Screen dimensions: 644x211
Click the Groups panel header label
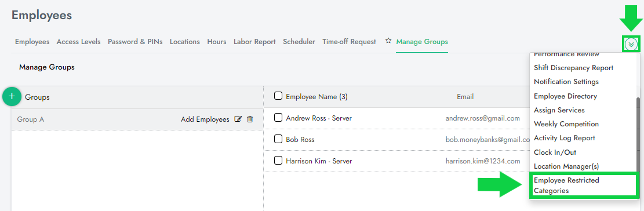pos(37,97)
